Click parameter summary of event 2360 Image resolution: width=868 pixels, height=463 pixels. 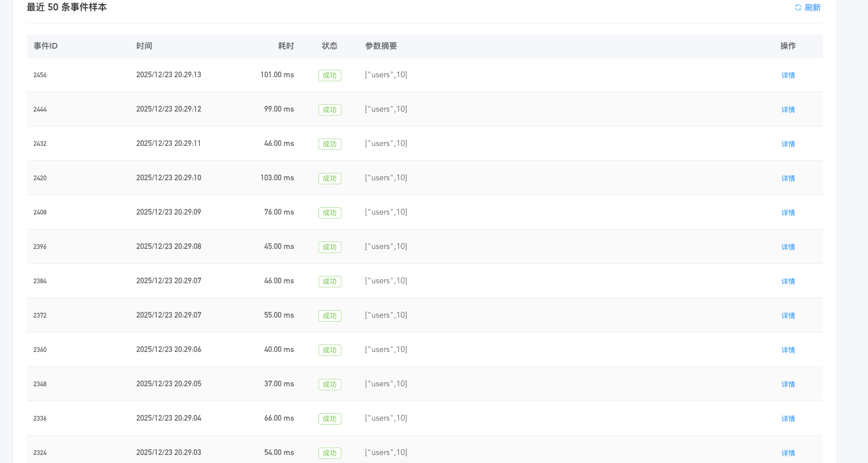coord(386,350)
